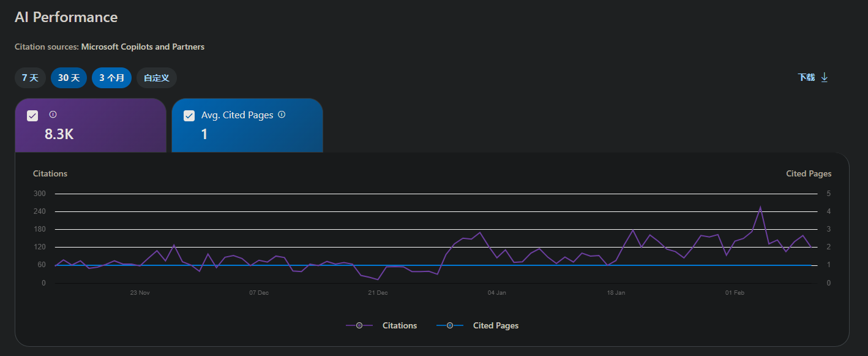Click the 8.3K citations total value
The width and height of the screenshot is (868, 356).
(59, 134)
